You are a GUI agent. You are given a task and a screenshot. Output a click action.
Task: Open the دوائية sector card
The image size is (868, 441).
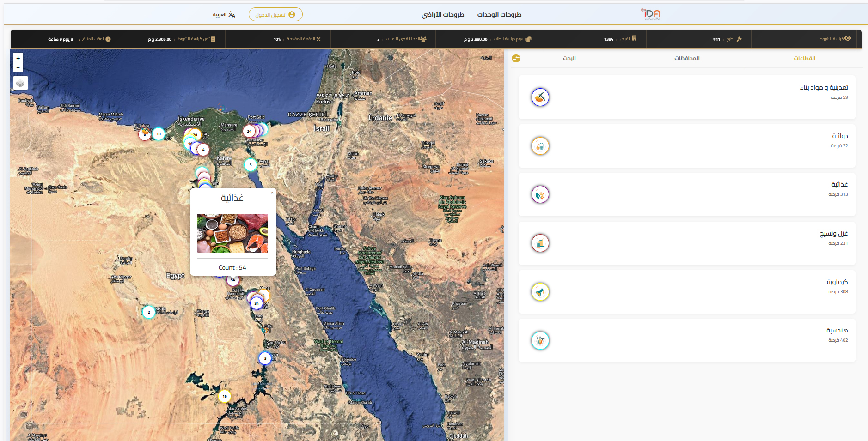[x=687, y=146]
